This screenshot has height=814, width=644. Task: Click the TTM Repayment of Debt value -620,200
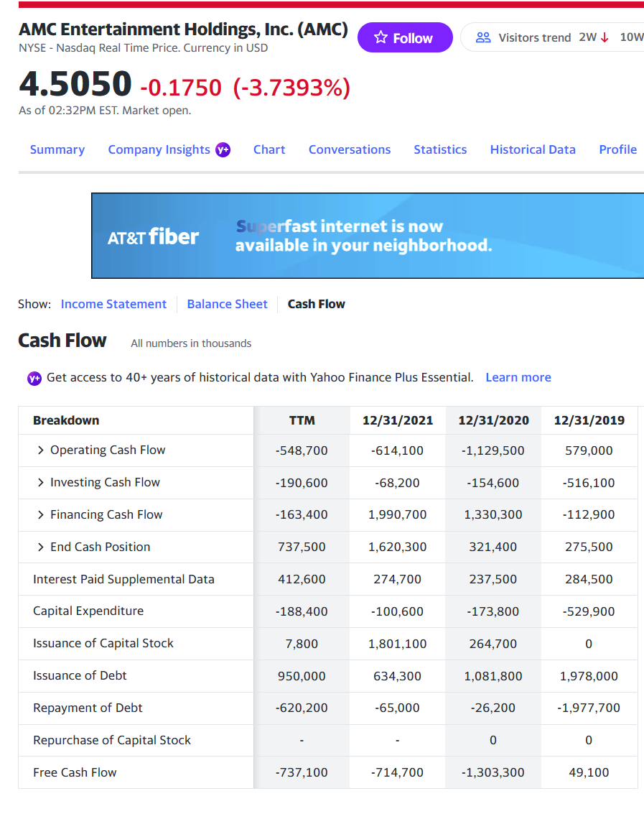pos(302,708)
